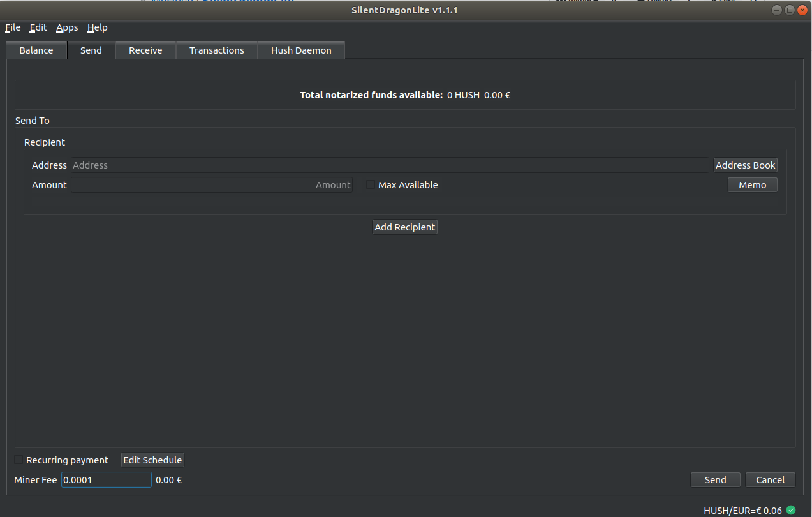Toggle the Recurring payment checkbox
812x517 pixels.
(19, 460)
